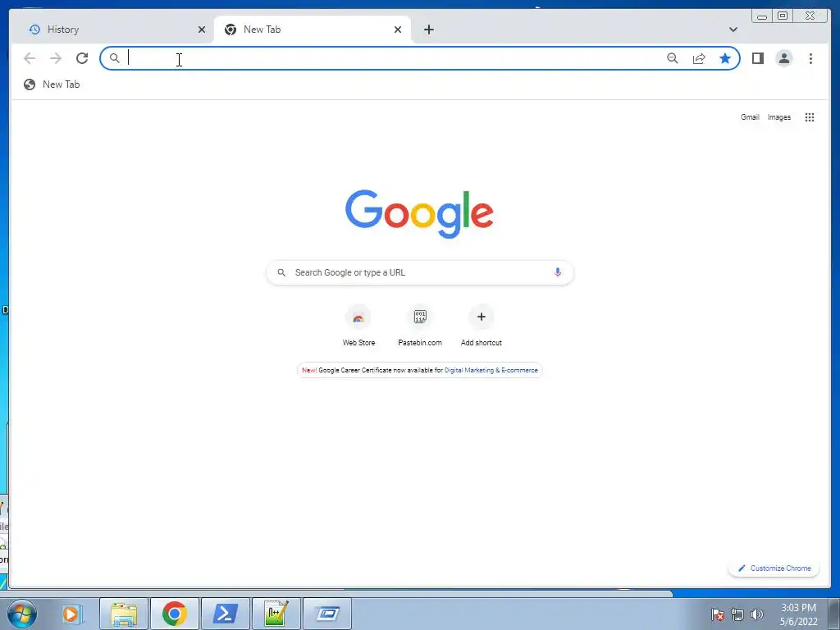840x630 pixels.
Task: Open the side panel
Action: point(757,58)
